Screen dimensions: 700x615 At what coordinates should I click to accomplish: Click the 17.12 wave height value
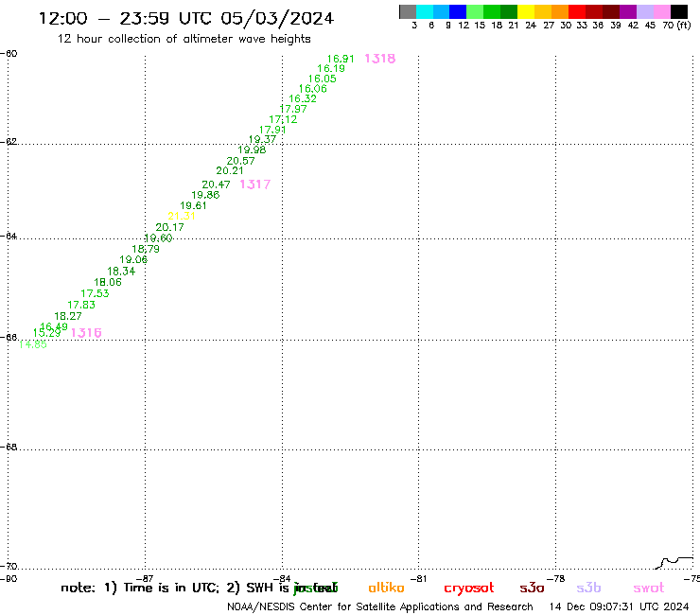pyautogui.click(x=283, y=120)
